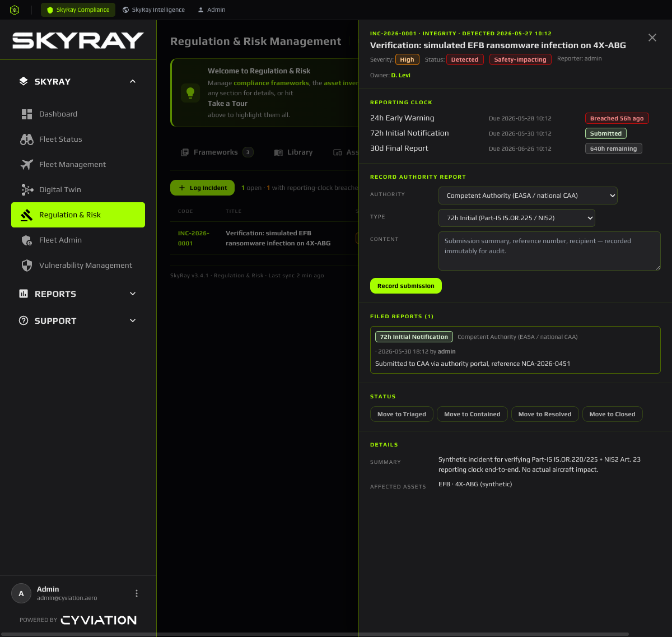
Task: Open the Admin menu in top bar
Action: point(212,10)
